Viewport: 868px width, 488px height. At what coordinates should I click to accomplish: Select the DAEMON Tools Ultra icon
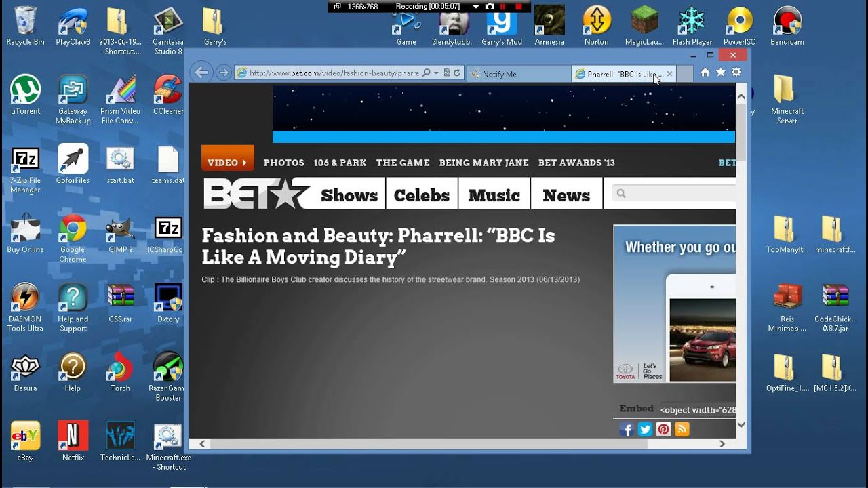25,308
